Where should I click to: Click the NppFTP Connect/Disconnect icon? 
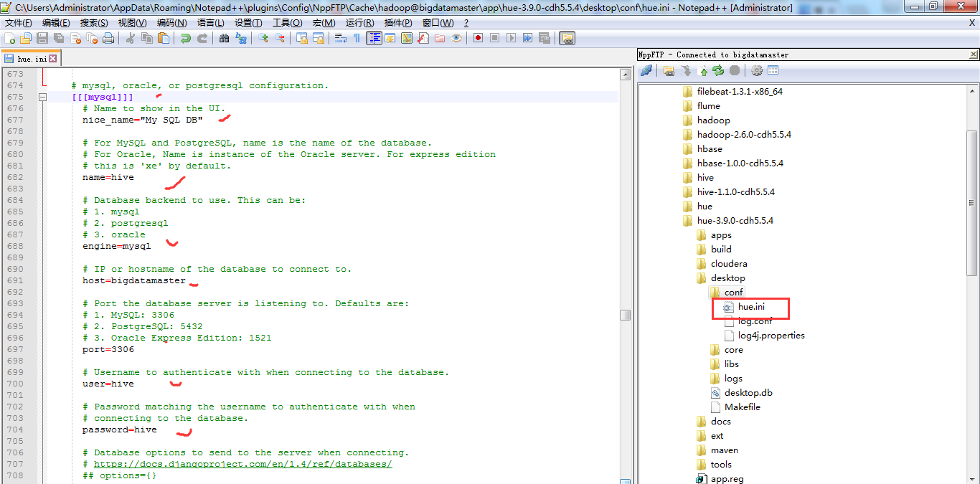click(646, 70)
